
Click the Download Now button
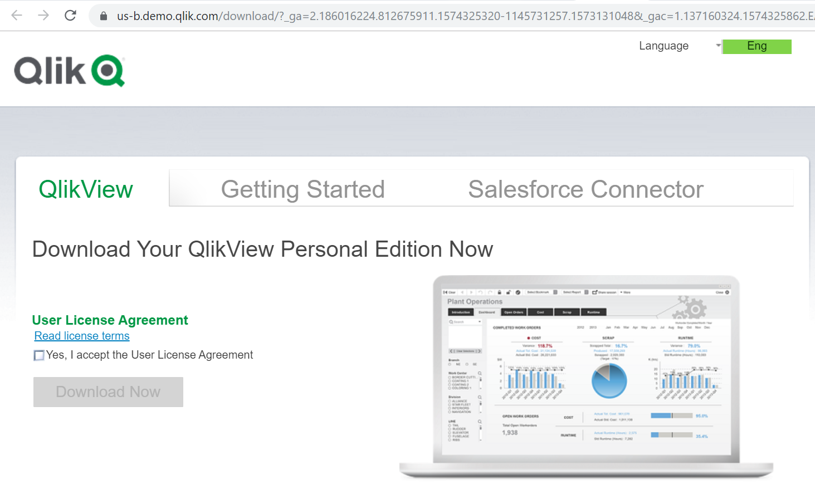tap(108, 392)
